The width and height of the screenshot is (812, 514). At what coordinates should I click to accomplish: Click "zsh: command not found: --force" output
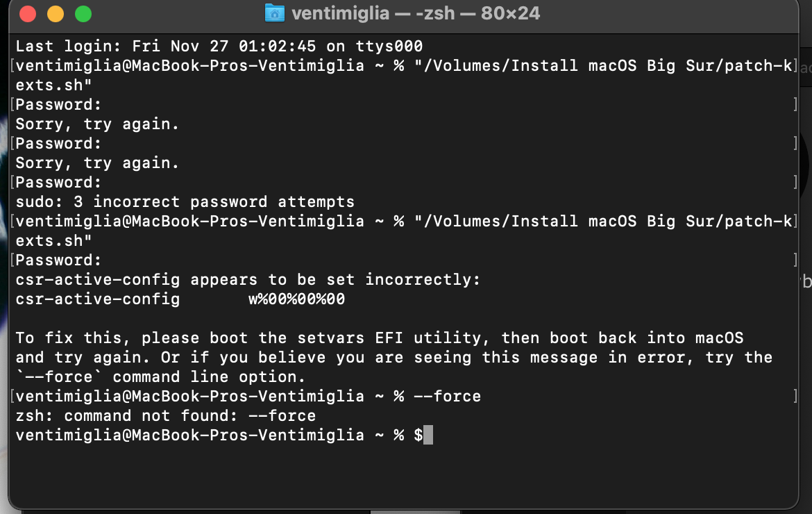[x=165, y=416]
